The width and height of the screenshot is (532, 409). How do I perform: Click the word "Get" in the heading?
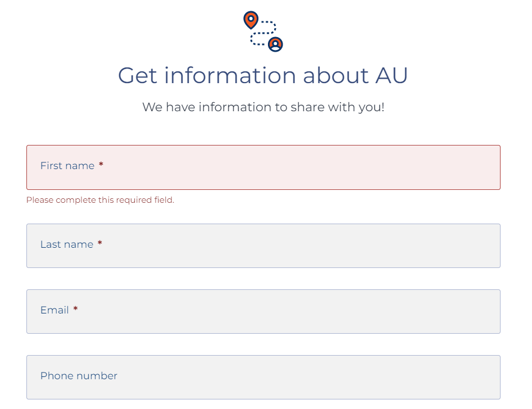tap(138, 76)
